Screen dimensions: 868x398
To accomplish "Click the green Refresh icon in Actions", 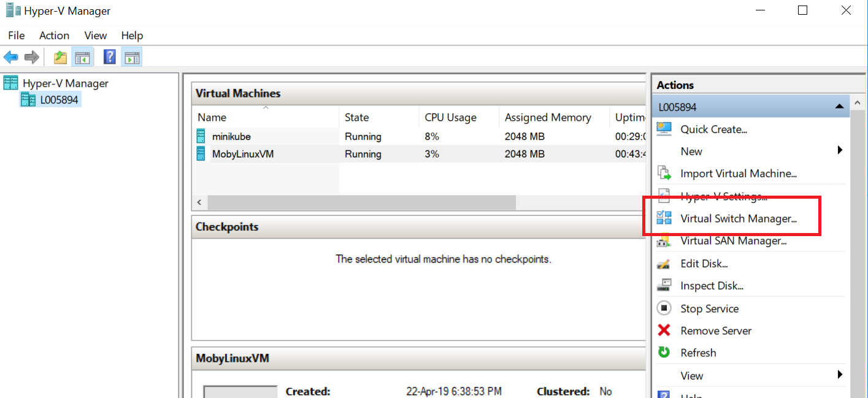I will 664,352.
